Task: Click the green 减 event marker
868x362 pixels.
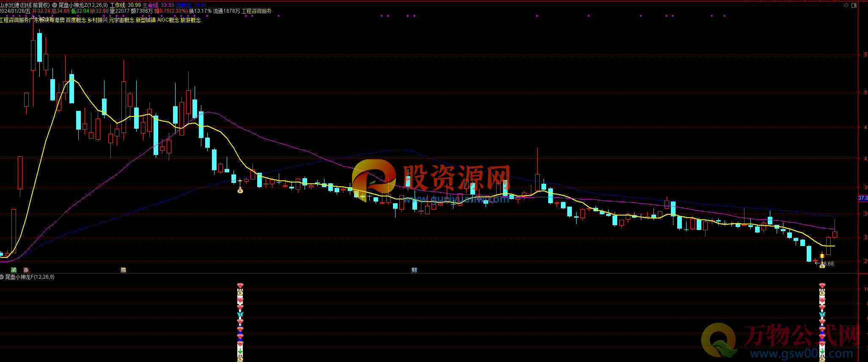Action: pos(14,270)
